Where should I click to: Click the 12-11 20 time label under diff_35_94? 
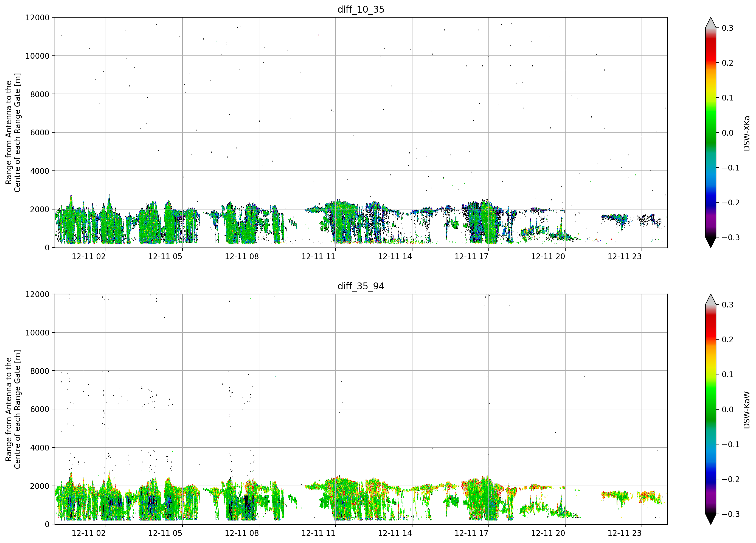click(548, 533)
